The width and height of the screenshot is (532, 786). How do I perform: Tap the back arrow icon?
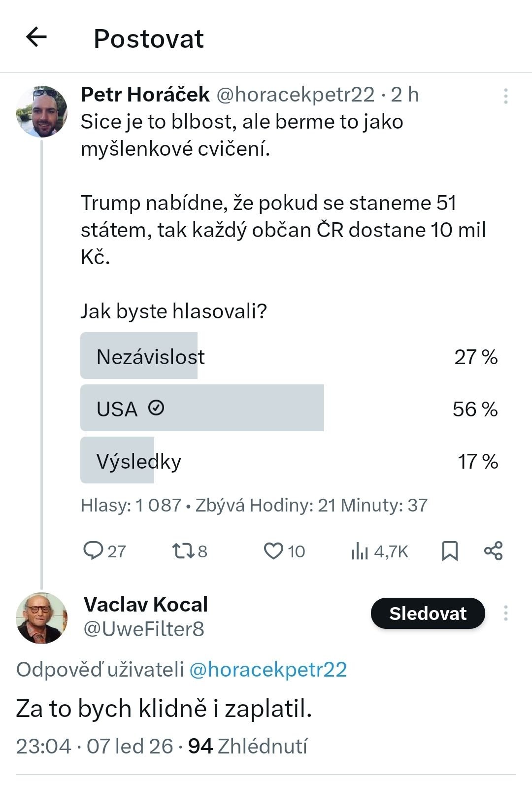pos(36,37)
